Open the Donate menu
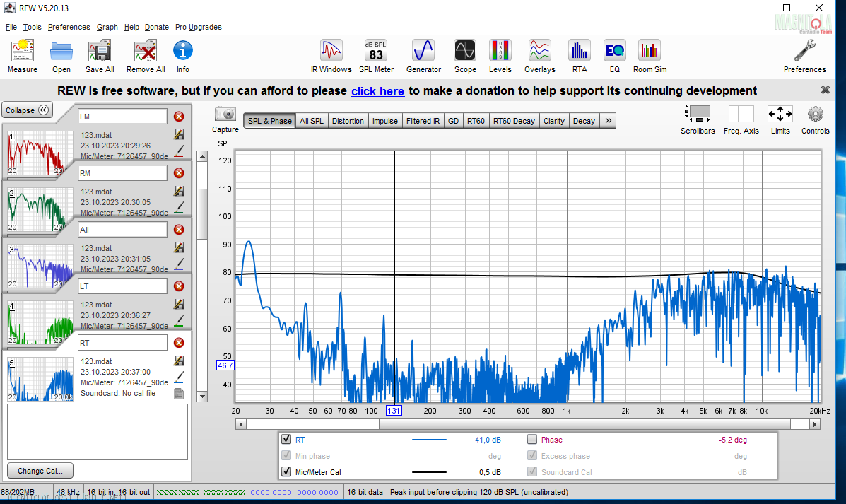The width and height of the screenshot is (846, 504). 156,27
